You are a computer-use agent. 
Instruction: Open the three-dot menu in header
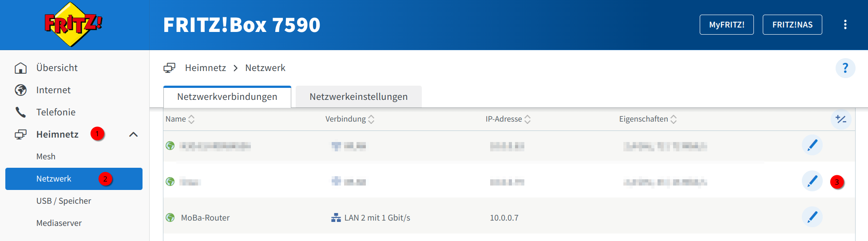[845, 25]
